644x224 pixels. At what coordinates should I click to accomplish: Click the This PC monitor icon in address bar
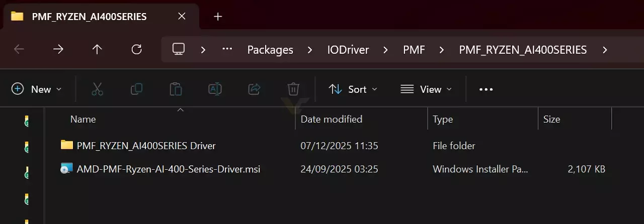[x=178, y=49]
